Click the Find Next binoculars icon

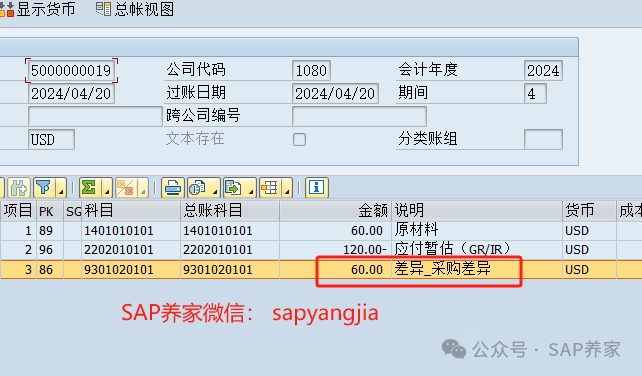click(x=18, y=188)
